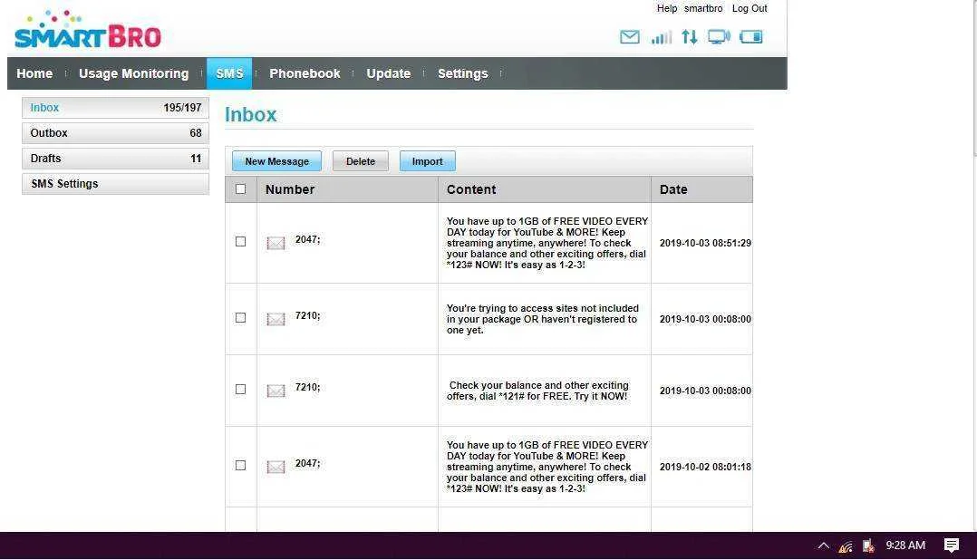
Task: Click the Import button
Action: (x=428, y=161)
